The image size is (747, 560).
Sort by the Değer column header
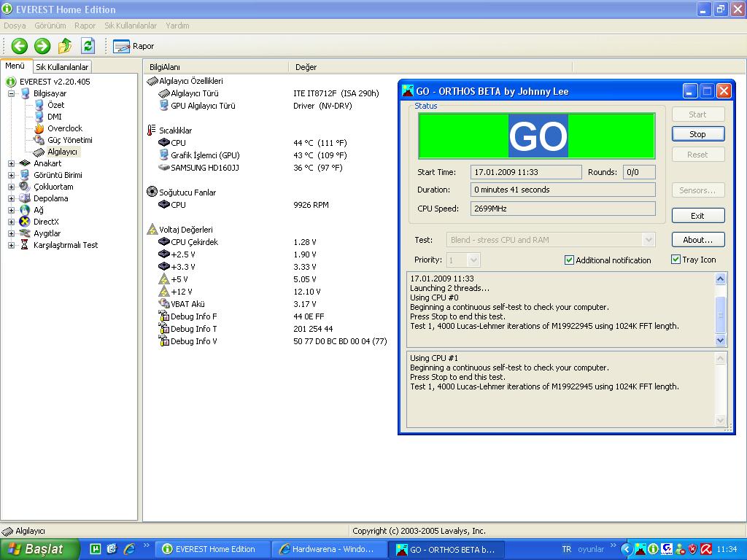(x=430, y=67)
